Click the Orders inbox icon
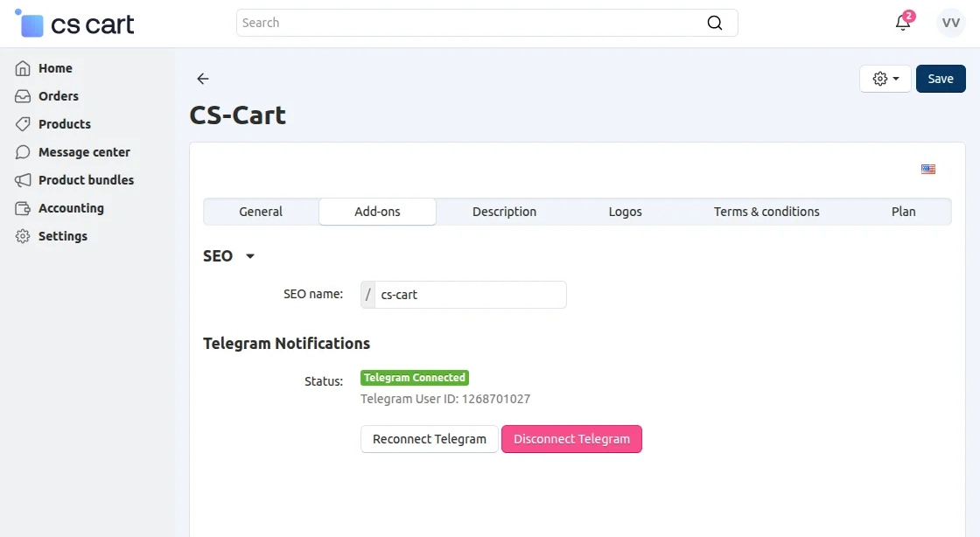Image resolution: width=980 pixels, height=537 pixels. [23, 96]
